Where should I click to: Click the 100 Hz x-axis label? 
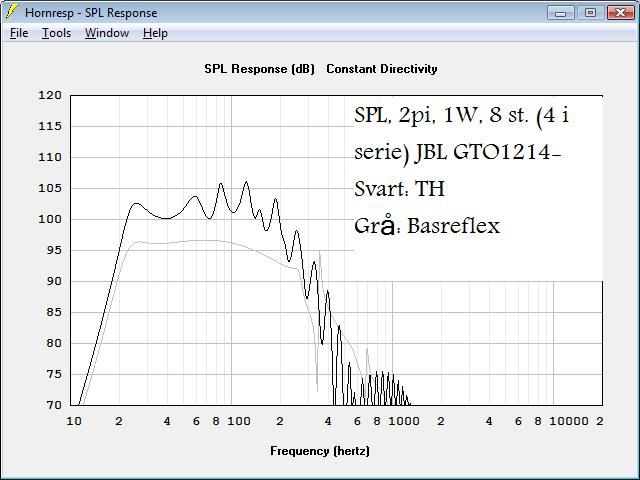coord(239,421)
